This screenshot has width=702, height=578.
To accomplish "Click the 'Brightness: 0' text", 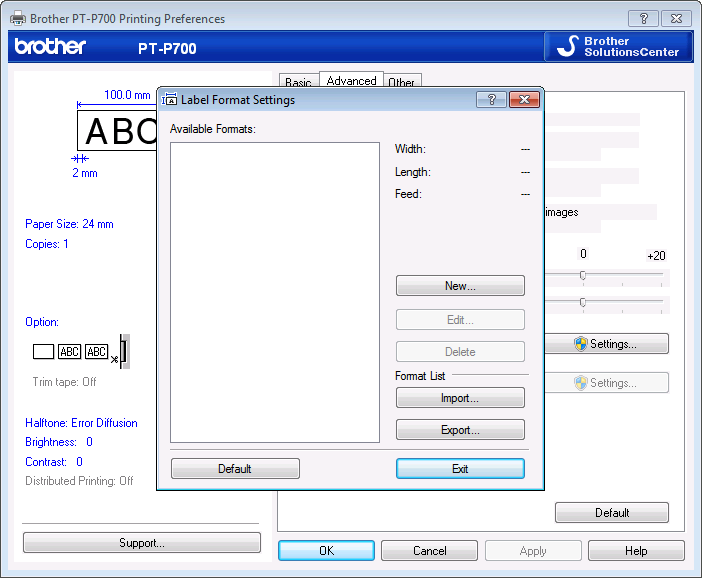I will (59, 442).
